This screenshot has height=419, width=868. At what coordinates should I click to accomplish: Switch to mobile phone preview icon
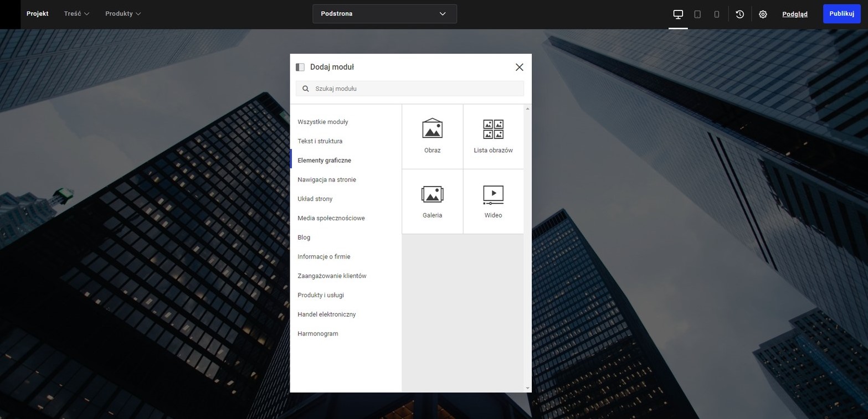coord(716,14)
